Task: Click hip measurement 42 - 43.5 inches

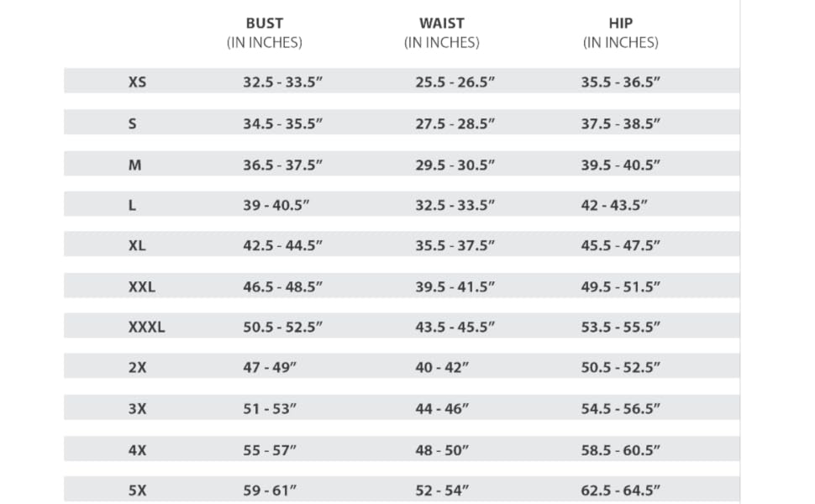Action: click(614, 205)
